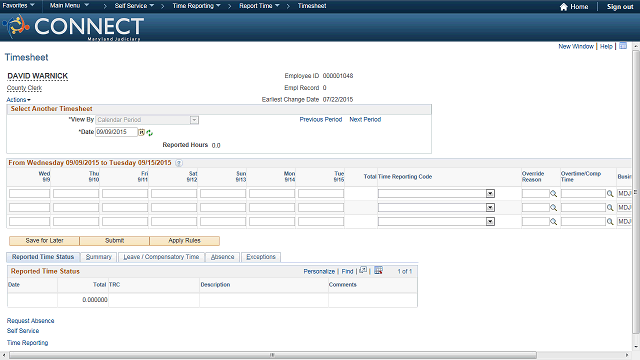Click the first row Overtime/Comp Time lookup magnifier
This screenshot has width=640, height=360.
point(610,194)
